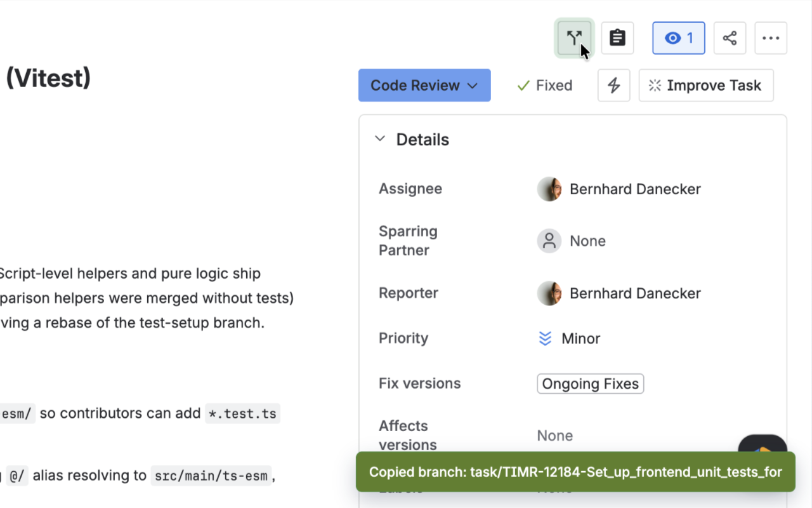Click the Improve Task button
This screenshot has height=508, width=812.
pyautogui.click(x=706, y=85)
